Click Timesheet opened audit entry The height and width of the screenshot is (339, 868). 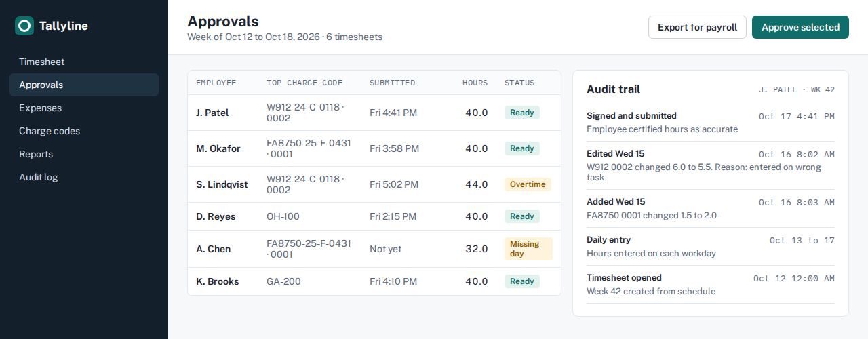[711, 285]
